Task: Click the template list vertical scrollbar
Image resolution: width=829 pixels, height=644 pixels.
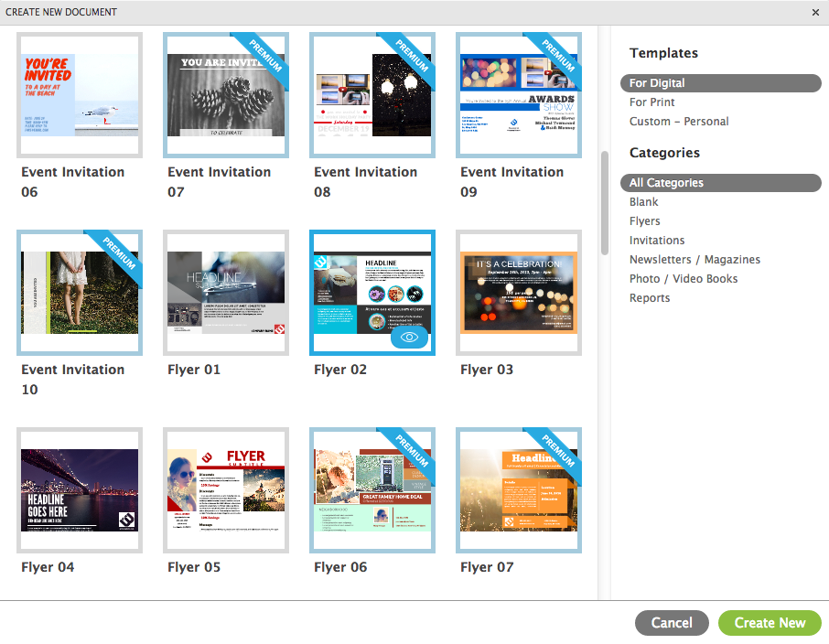Action: [x=604, y=203]
